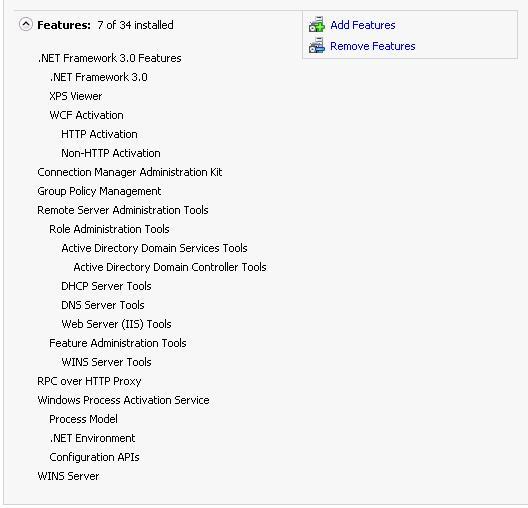Screen dimensions: 528x508
Task: Click the Add Features icon
Action: tap(317, 25)
